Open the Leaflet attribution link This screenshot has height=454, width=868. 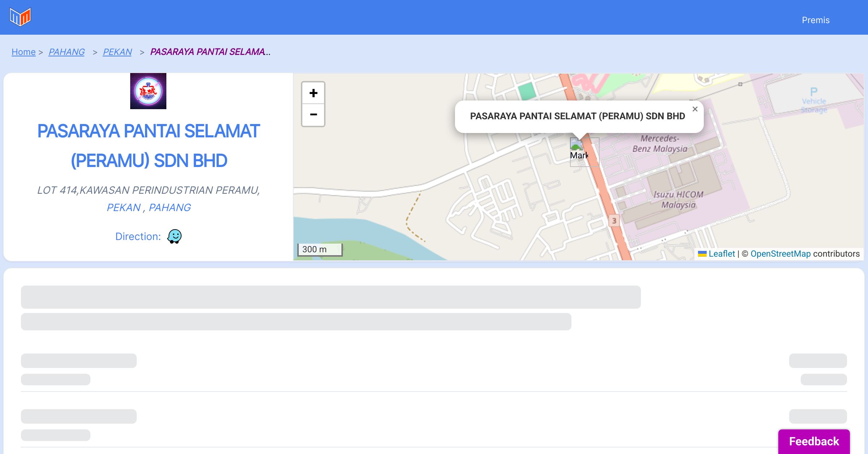722,254
